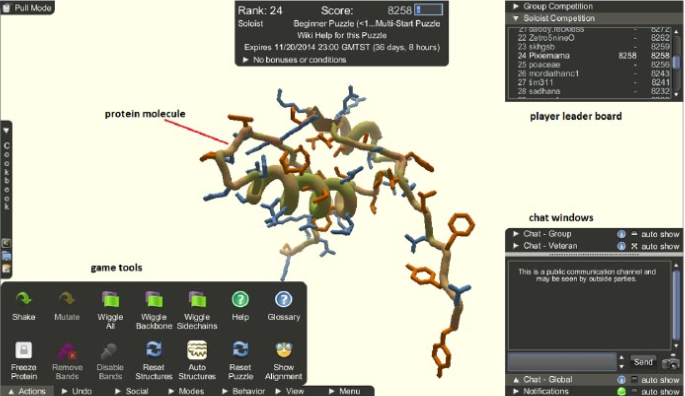Image resolution: width=685 pixels, height=396 pixels.
Task: Click the Cookbook notepad icon
Action: tap(6, 268)
